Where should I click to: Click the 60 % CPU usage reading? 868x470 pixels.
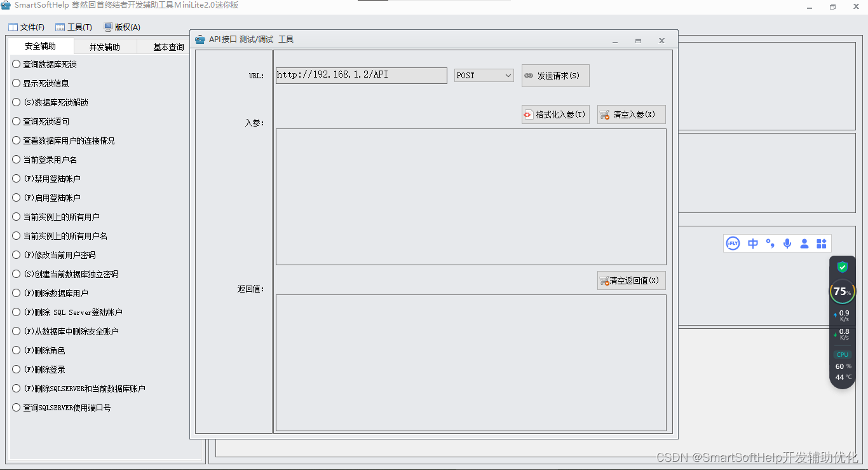pos(843,366)
